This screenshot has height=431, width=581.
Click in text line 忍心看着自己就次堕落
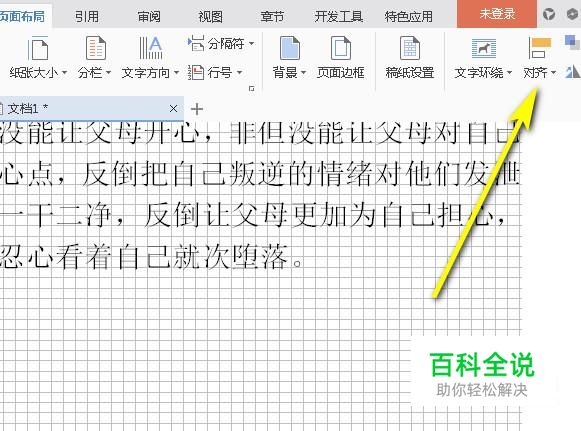point(151,256)
